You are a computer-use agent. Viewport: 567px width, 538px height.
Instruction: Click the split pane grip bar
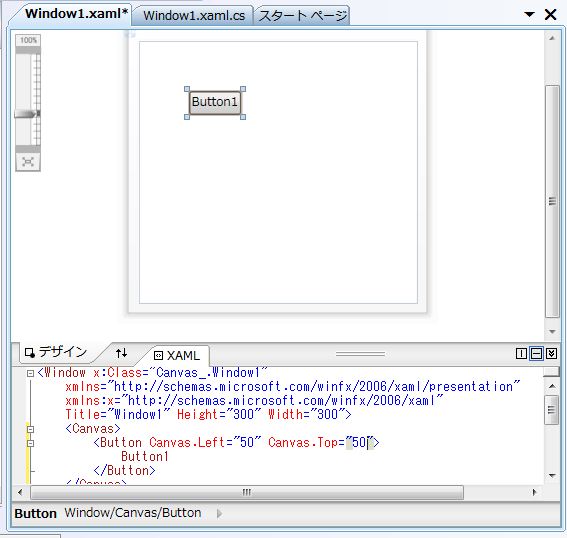(361, 354)
